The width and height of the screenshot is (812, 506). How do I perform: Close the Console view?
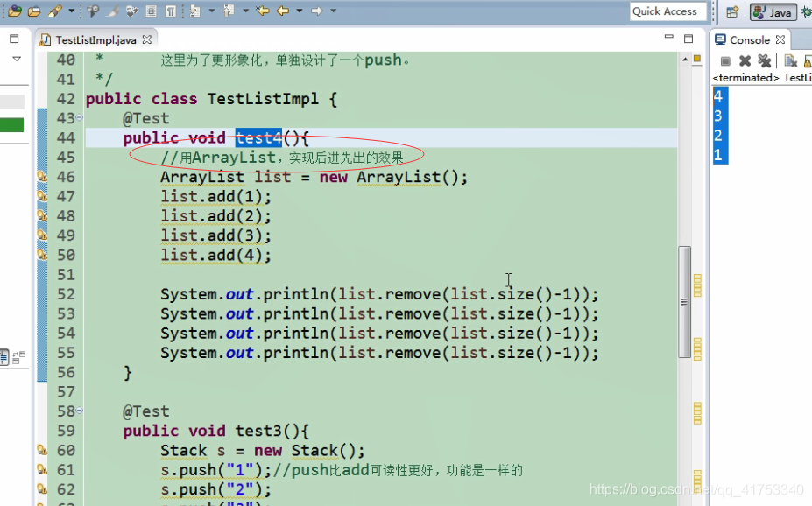tap(780, 39)
